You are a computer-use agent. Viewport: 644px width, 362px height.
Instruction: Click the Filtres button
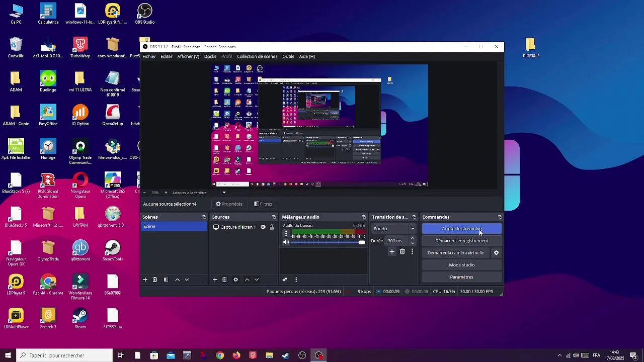[x=263, y=204]
